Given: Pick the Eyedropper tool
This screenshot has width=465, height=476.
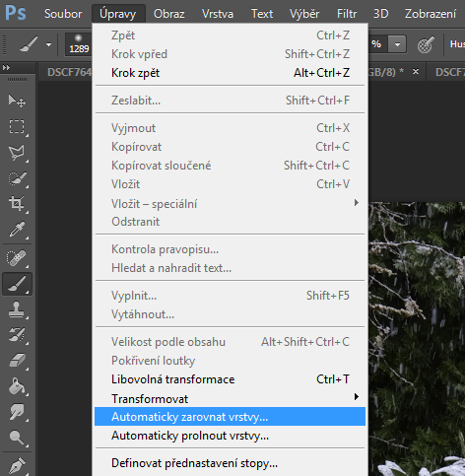Looking at the screenshot, I should [x=17, y=230].
